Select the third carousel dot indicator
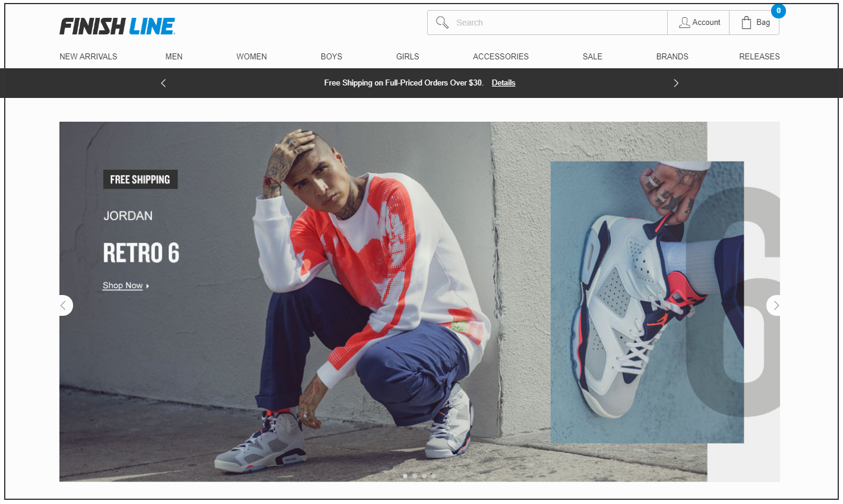 (x=424, y=476)
